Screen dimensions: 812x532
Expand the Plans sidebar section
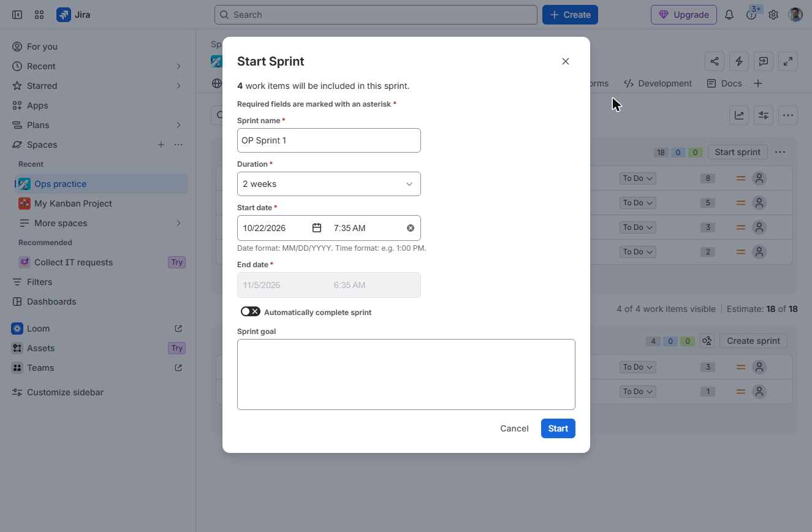pyautogui.click(x=179, y=125)
